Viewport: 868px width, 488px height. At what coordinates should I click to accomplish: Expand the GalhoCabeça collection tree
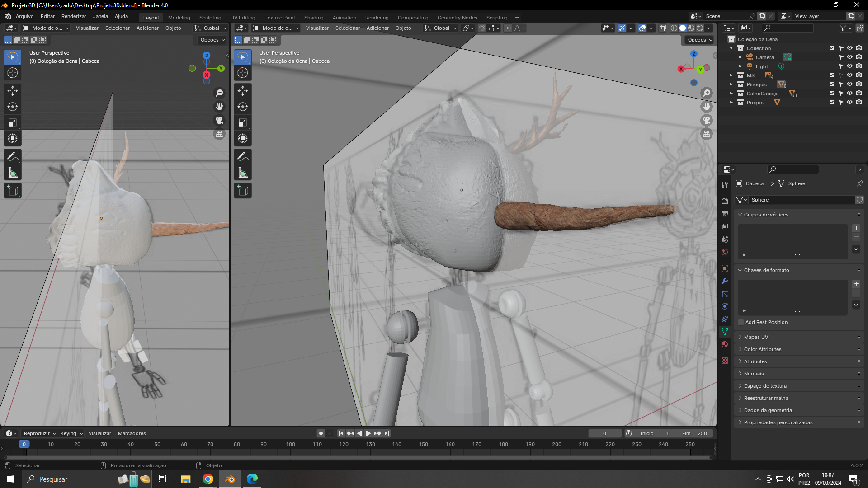(731, 94)
